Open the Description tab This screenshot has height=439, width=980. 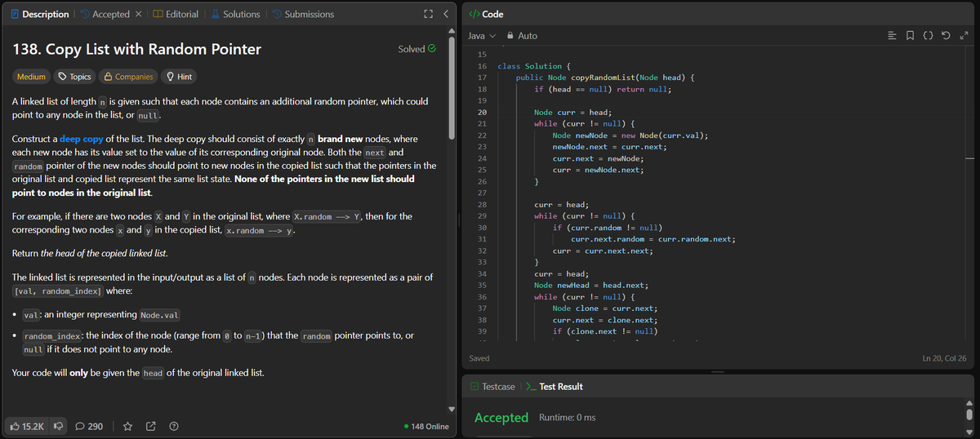click(x=38, y=14)
